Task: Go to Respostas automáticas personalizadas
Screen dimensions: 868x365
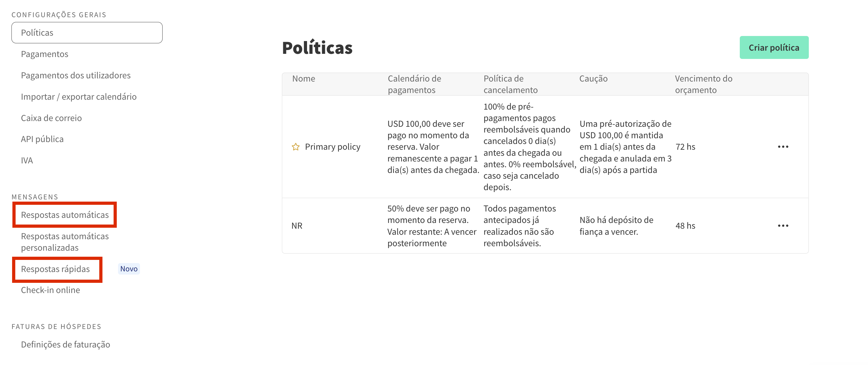Action: 65,242
